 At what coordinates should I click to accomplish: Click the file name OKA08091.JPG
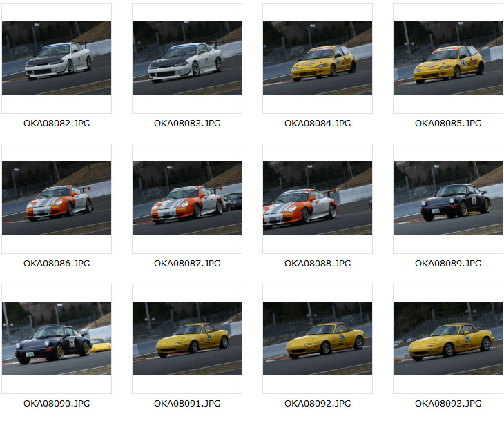pos(187,404)
